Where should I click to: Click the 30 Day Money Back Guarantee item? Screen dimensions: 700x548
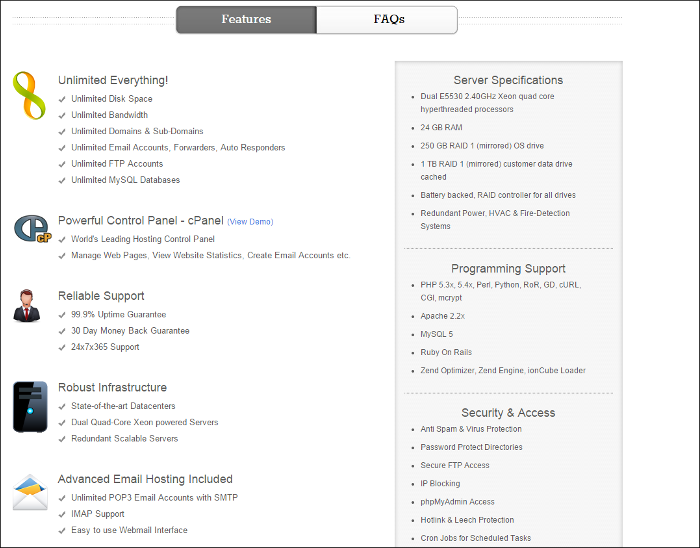[130, 330]
